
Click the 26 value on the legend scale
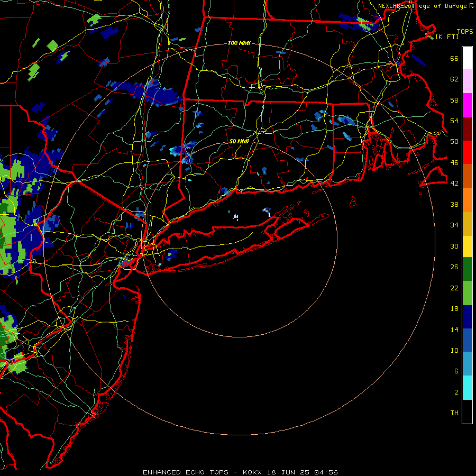pyautogui.click(x=454, y=267)
